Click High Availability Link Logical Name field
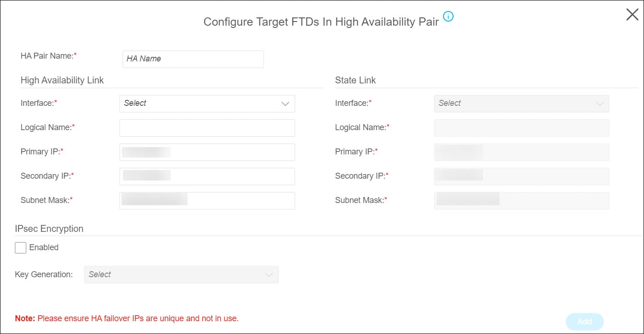Viewport: 644px width, 334px height. [x=207, y=128]
